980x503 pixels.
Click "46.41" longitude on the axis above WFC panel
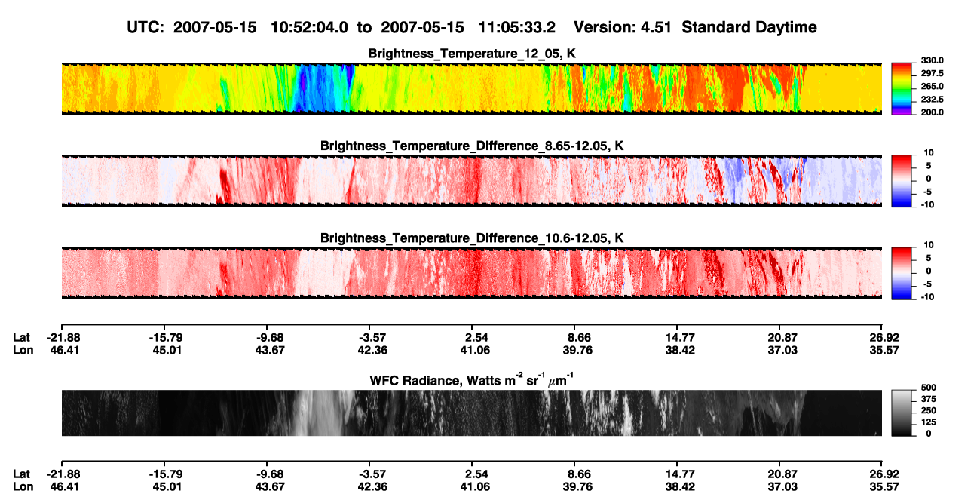(63, 350)
